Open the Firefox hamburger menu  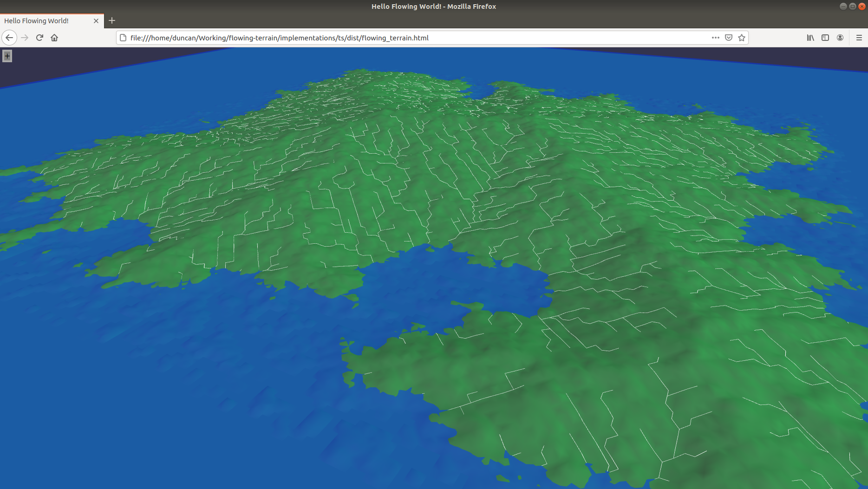point(859,38)
